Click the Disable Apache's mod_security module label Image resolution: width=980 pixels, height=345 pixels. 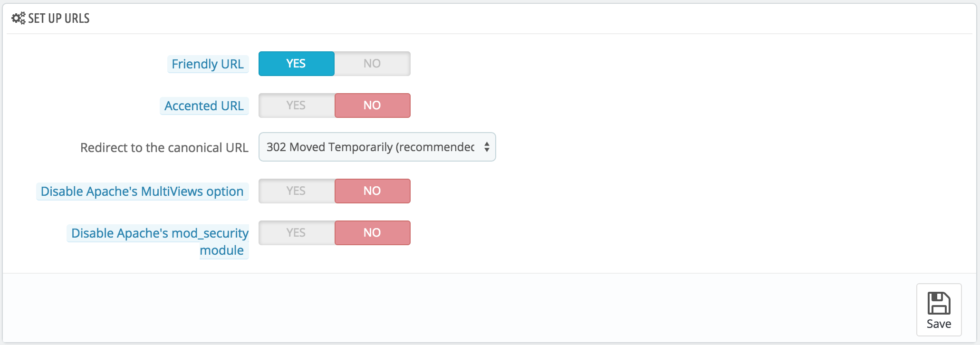(x=160, y=233)
